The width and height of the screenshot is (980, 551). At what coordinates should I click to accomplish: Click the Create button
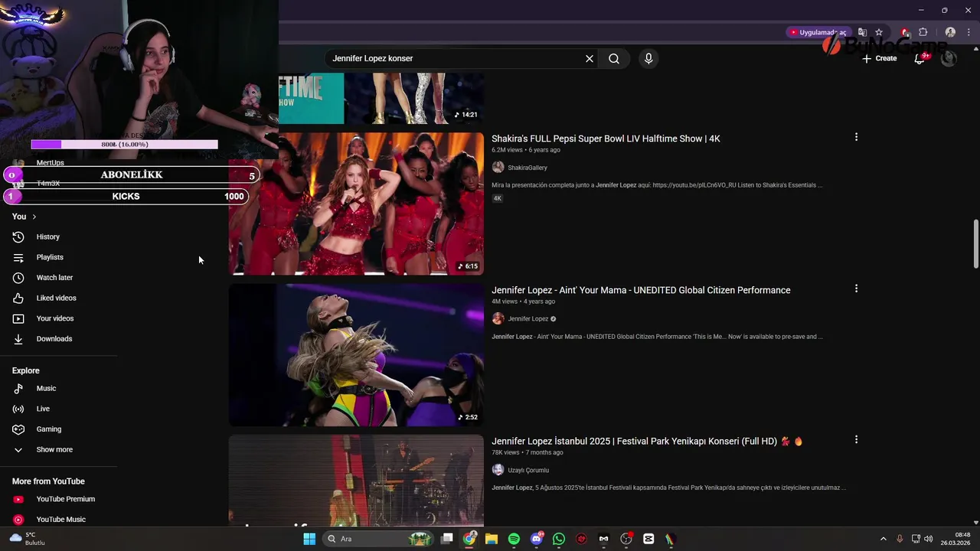coord(879,58)
